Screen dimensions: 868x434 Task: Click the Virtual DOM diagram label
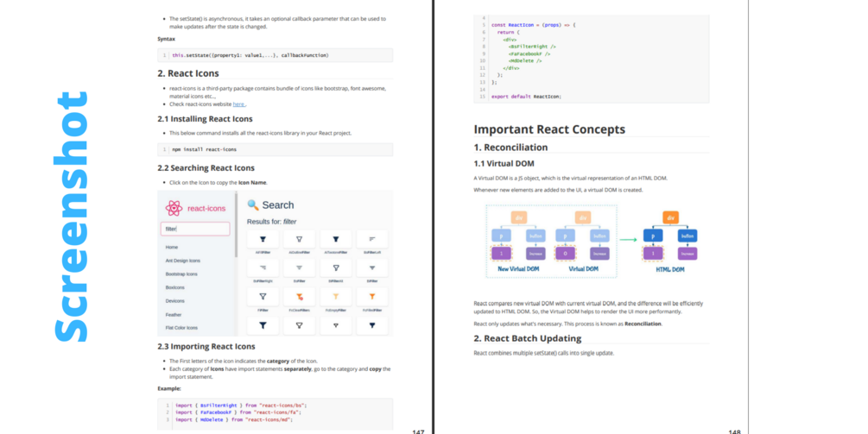coord(584,269)
